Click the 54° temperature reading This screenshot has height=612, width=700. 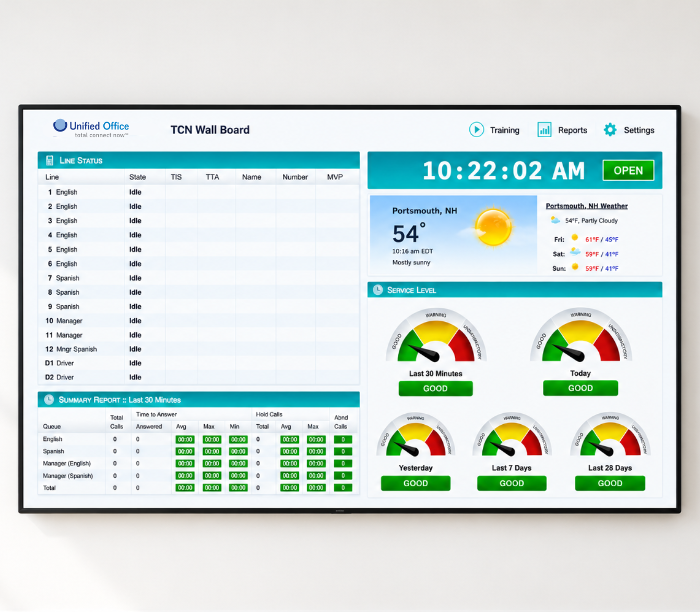click(x=409, y=233)
